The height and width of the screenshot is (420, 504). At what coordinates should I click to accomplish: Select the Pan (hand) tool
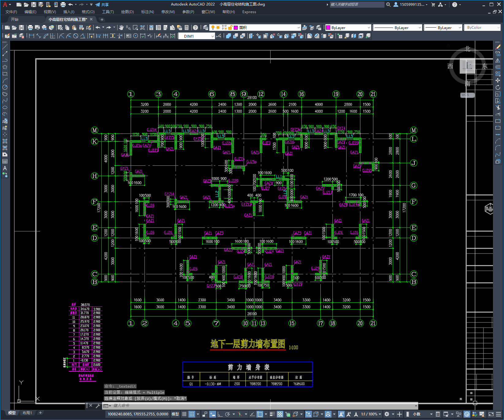121,28
